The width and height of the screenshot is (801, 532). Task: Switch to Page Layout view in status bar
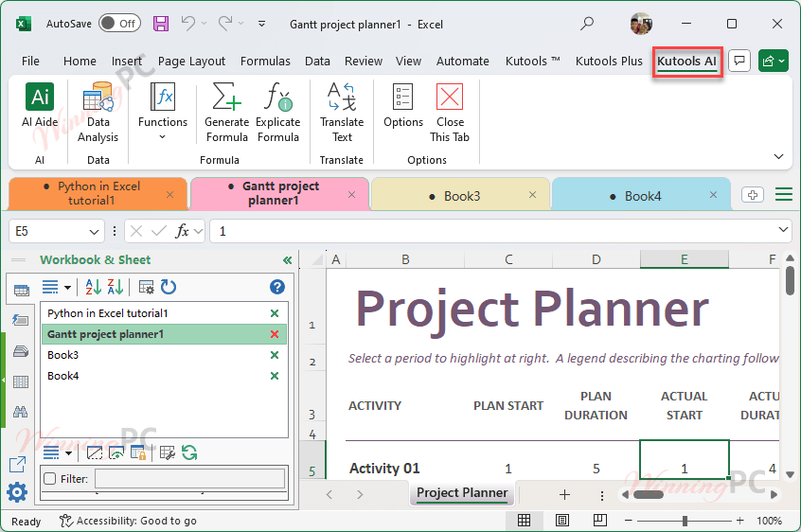tap(561, 521)
